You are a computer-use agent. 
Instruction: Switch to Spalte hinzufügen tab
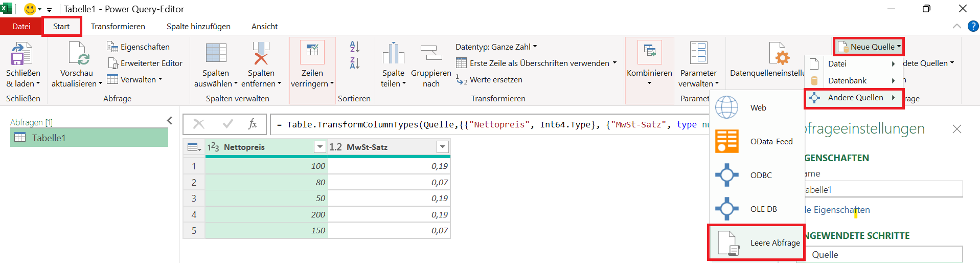[198, 26]
